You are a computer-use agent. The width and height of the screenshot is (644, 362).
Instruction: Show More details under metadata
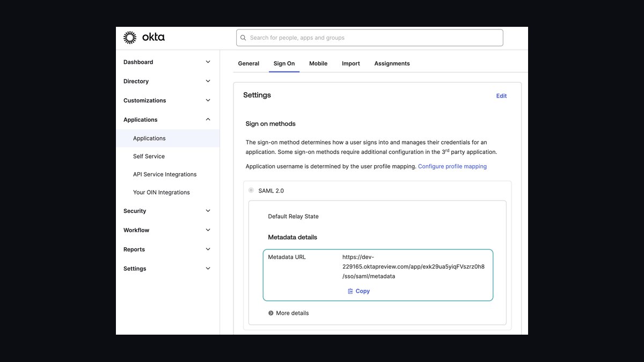289,313
